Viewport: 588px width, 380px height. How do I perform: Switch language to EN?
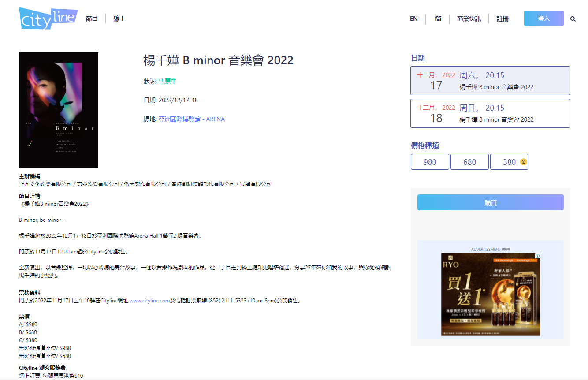point(413,19)
